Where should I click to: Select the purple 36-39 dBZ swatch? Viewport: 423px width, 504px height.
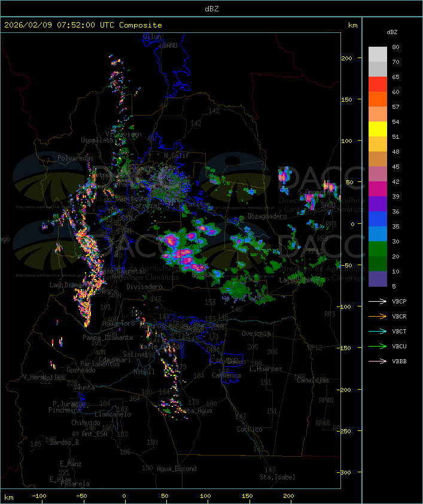[x=378, y=204]
